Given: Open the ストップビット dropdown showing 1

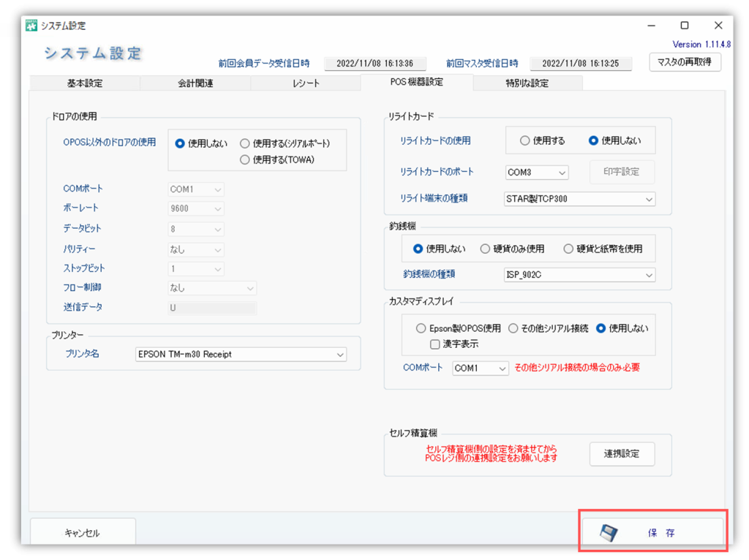Looking at the screenshot, I should [196, 269].
